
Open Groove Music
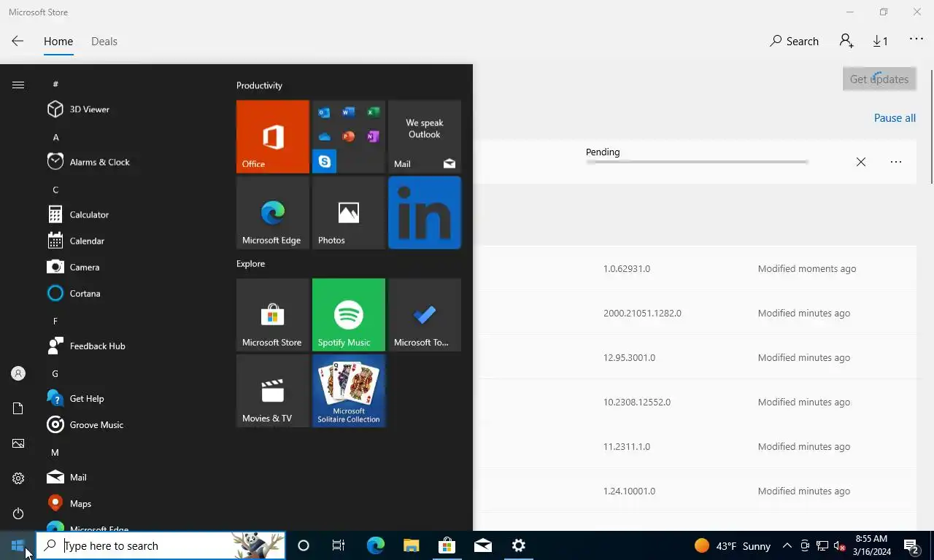click(130, 424)
